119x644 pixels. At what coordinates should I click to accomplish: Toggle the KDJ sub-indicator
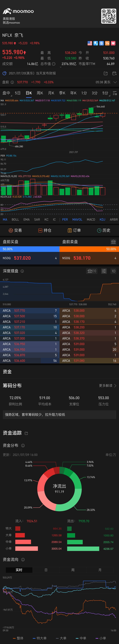click(103, 220)
